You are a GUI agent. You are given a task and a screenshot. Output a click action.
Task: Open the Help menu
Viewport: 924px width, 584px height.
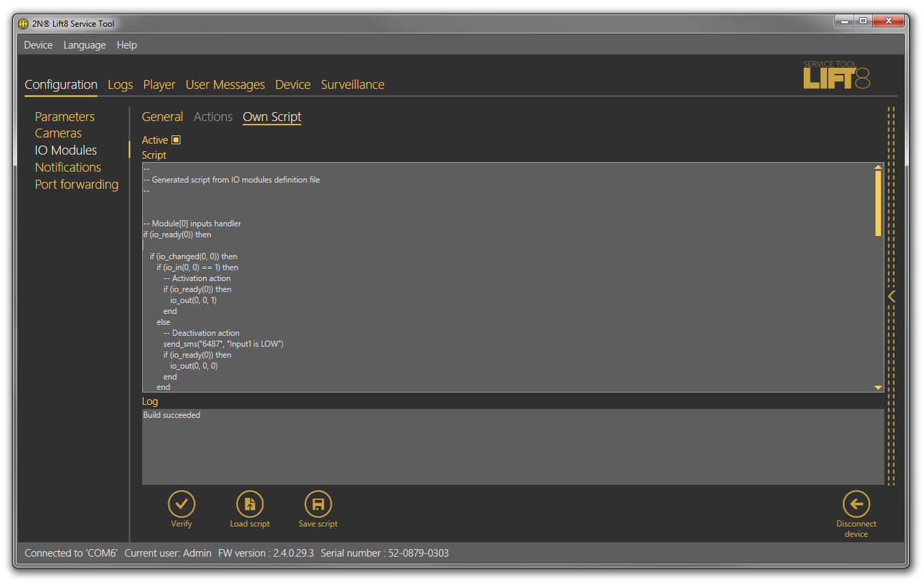126,45
